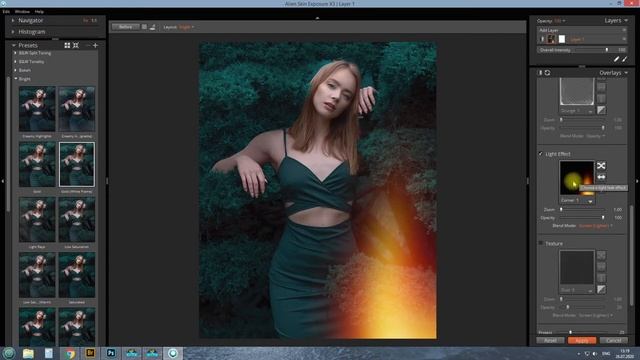Disable the Light Effect checkbox

541,154
